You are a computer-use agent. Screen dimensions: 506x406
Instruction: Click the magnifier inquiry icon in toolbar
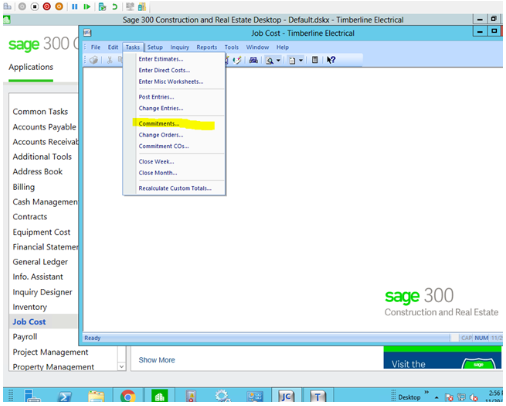pyautogui.click(x=270, y=60)
